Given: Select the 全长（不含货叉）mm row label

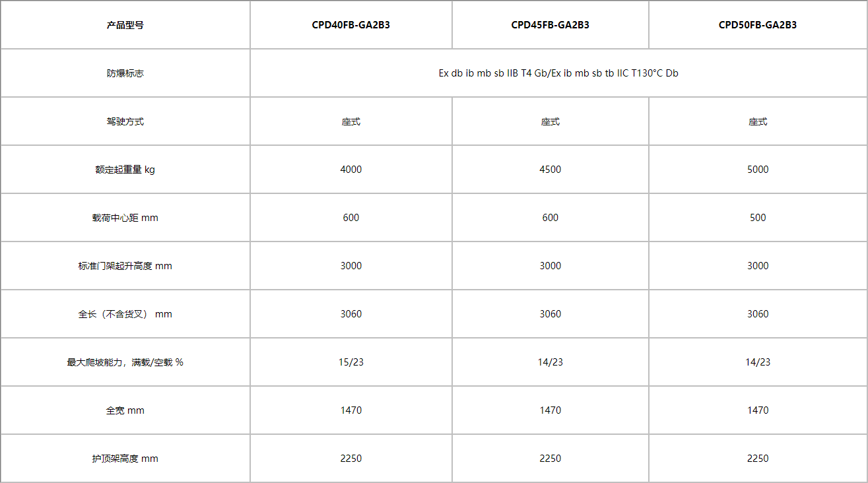Looking at the screenshot, I should click(x=125, y=314).
